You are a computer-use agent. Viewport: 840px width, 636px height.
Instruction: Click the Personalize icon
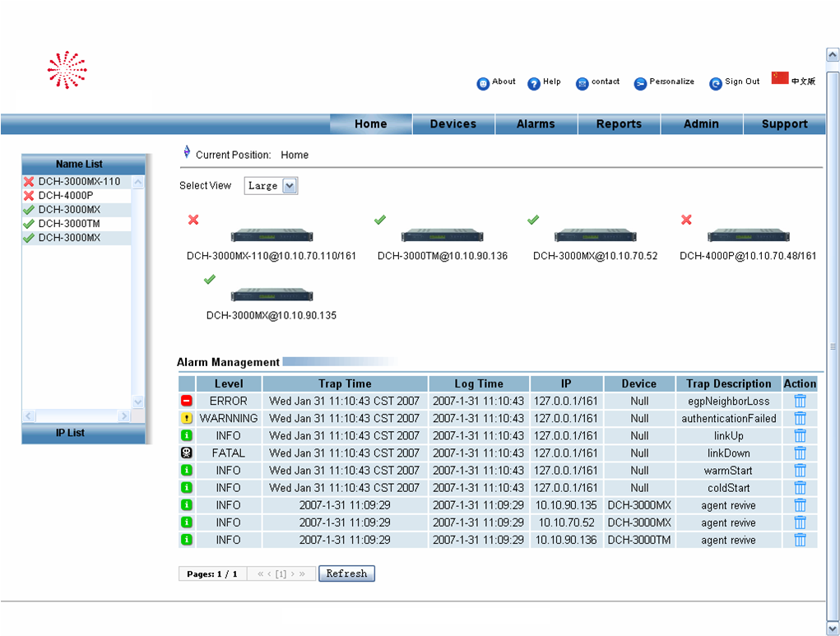(640, 83)
